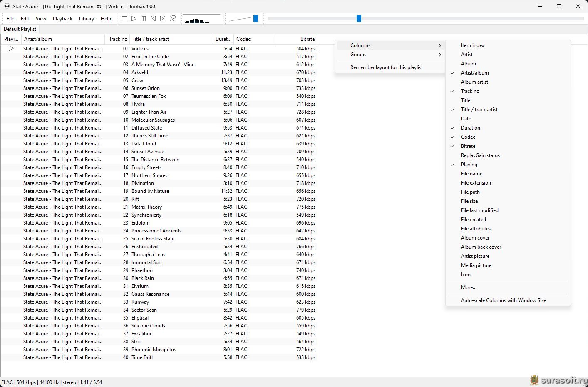Uncheck the Artist/album column
The height and width of the screenshot is (387, 588).
[x=508, y=73]
